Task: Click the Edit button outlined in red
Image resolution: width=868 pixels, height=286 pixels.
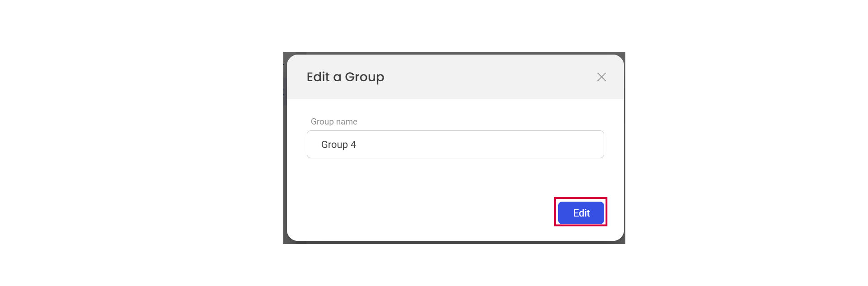Action: [581, 213]
